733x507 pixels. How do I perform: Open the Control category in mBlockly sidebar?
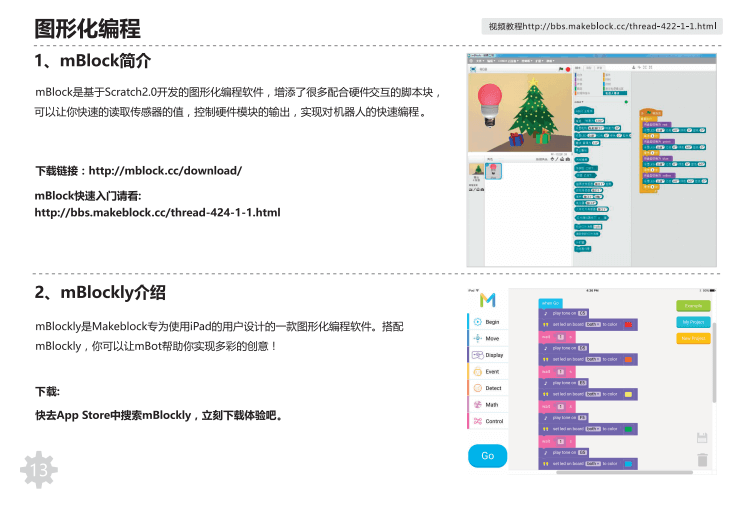(x=489, y=421)
